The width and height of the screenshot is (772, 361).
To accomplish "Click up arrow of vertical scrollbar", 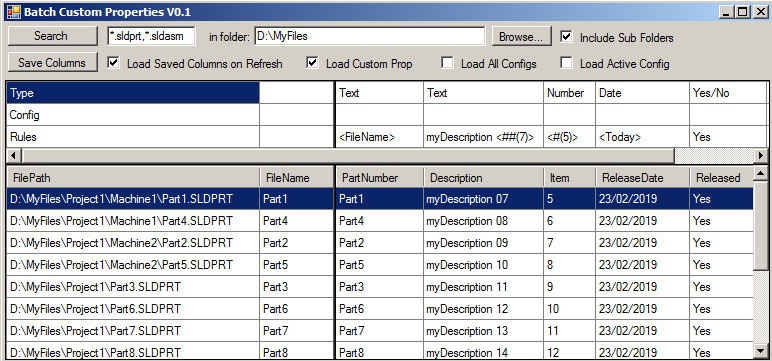I will pyautogui.click(x=760, y=172).
